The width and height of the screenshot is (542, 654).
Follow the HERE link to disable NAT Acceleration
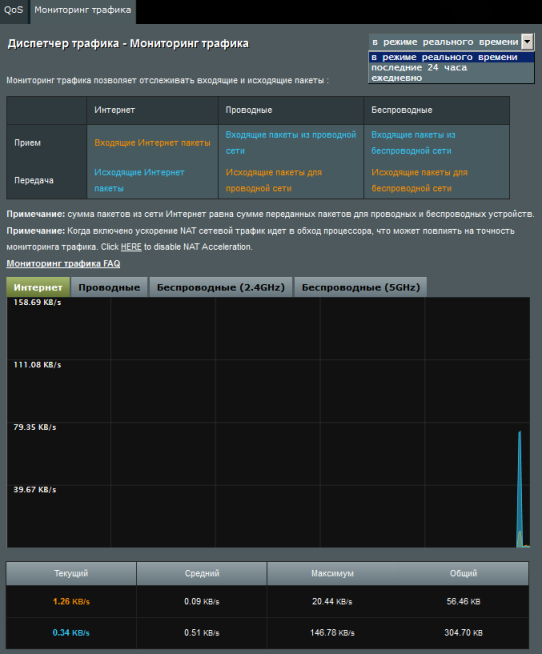pos(131,247)
